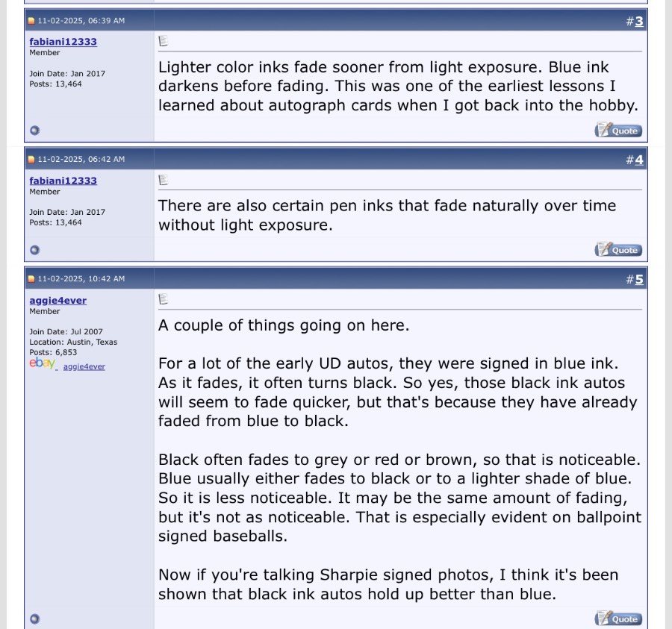Click the orange post marker beside 06:39 AM
This screenshot has height=629, width=672.
coord(31,21)
